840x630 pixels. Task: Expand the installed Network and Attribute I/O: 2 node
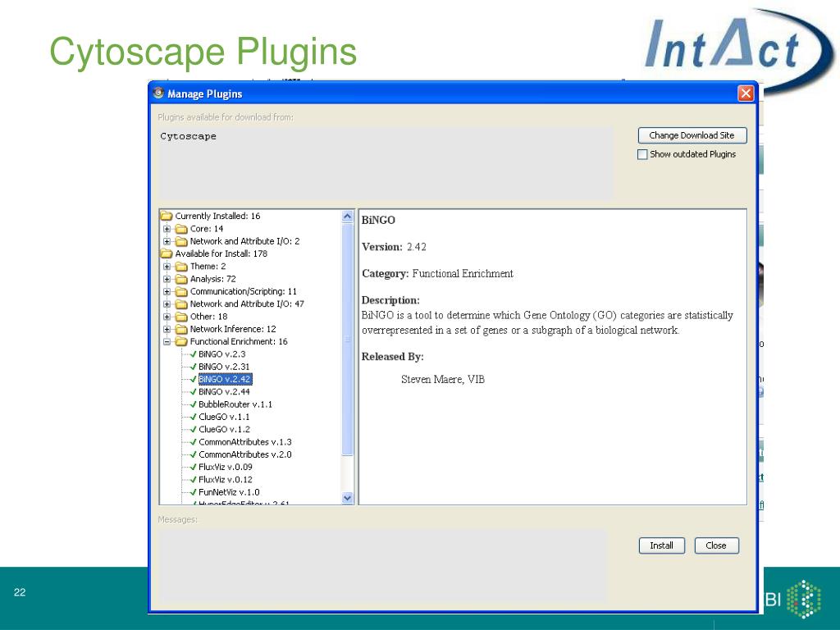(167, 242)
